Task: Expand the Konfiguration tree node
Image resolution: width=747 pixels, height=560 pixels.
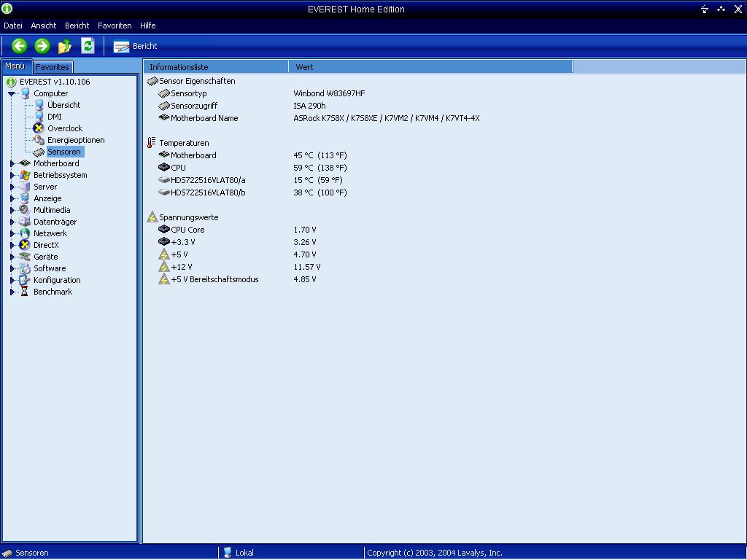Action: pyautogui.click(x=12, y=281)
